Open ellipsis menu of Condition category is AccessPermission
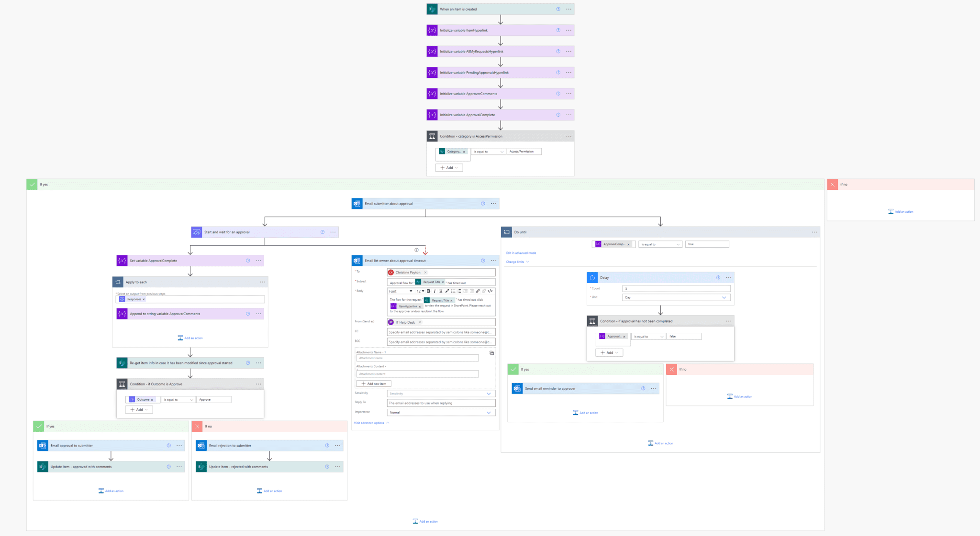The image size is (980, 536). (x=568, y=136)
